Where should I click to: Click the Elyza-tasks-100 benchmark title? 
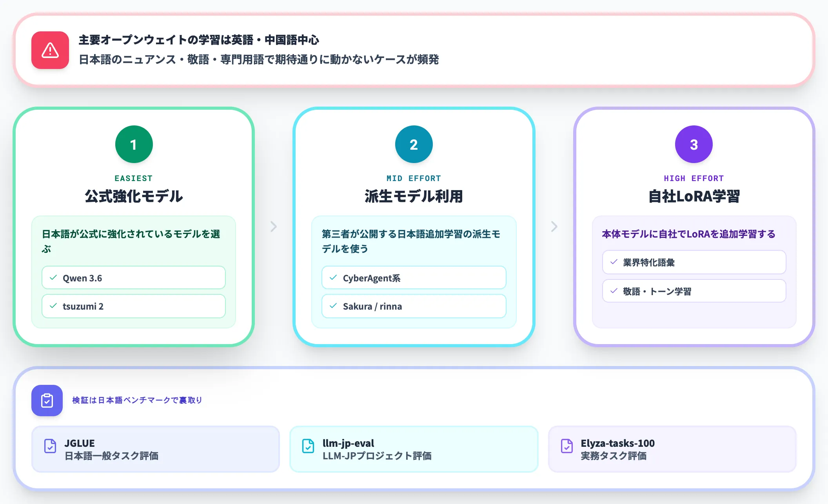click(x=617, y=443)
